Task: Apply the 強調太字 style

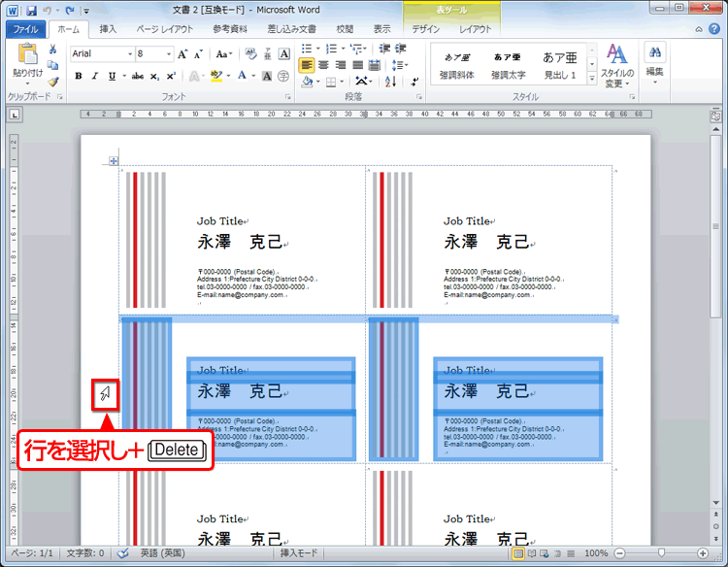Action: coord(509,65)
